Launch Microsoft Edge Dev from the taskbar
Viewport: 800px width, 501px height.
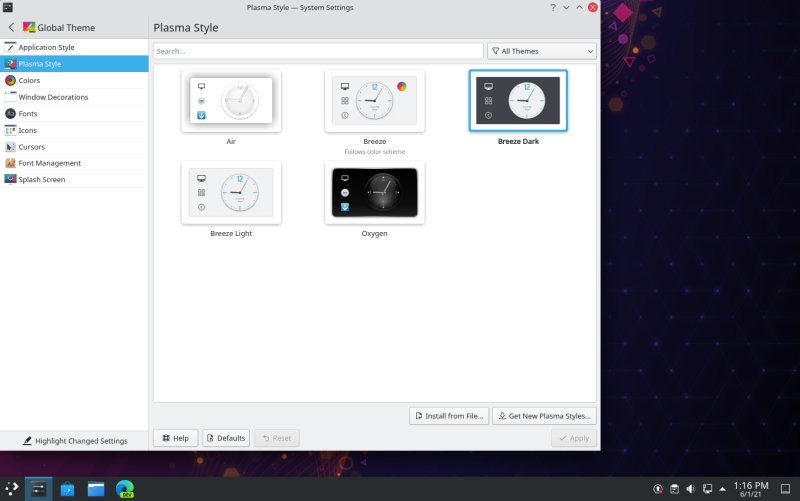click(125, 489)
